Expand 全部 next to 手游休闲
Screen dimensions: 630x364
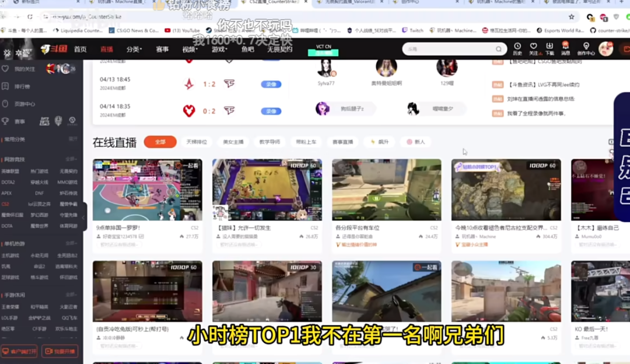71,295
